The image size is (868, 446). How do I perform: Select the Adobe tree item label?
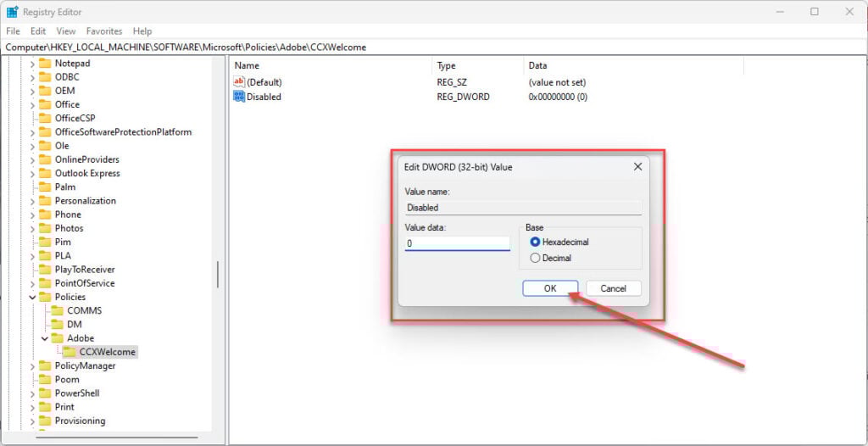(x=81, y=338)
